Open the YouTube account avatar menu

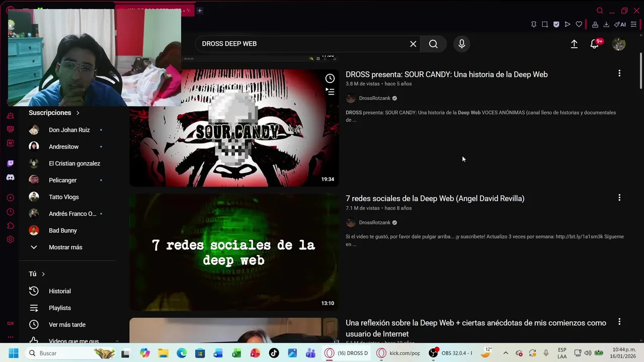pos(619,44)
